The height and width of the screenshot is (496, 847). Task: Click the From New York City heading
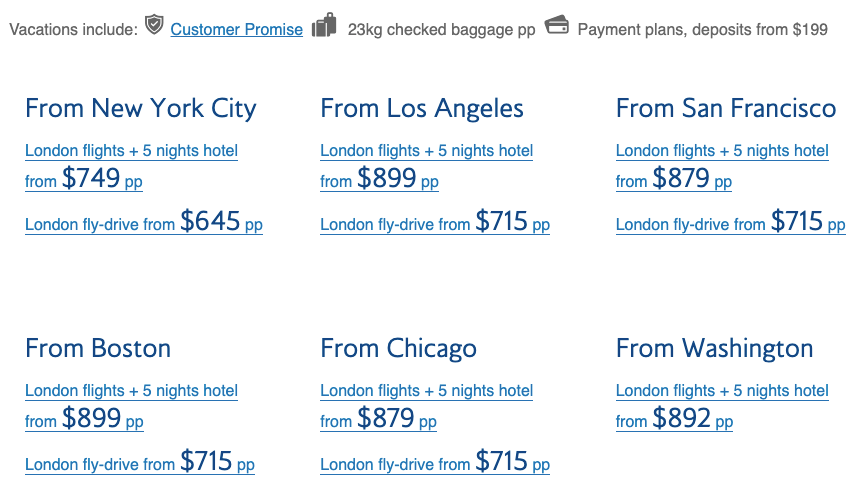coord(140,109)
